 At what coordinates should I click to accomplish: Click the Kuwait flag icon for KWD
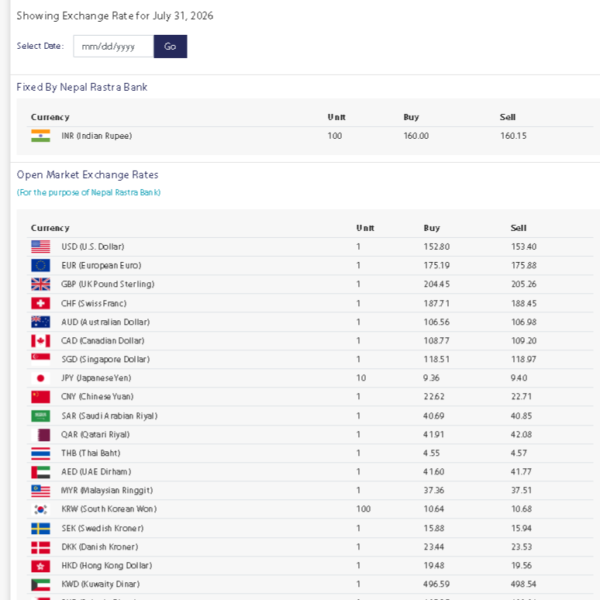[41, 585]
